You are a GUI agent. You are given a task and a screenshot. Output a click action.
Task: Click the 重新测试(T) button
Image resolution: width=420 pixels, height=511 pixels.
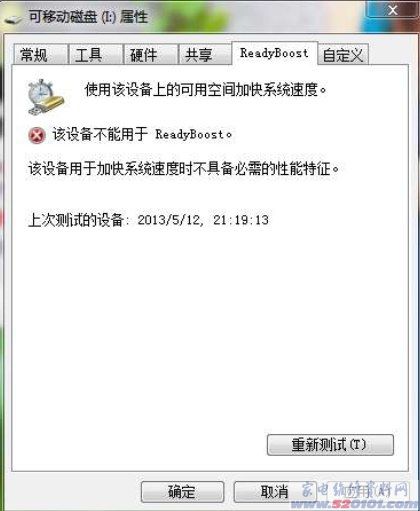pyautogui.click(x=330, y=445)
